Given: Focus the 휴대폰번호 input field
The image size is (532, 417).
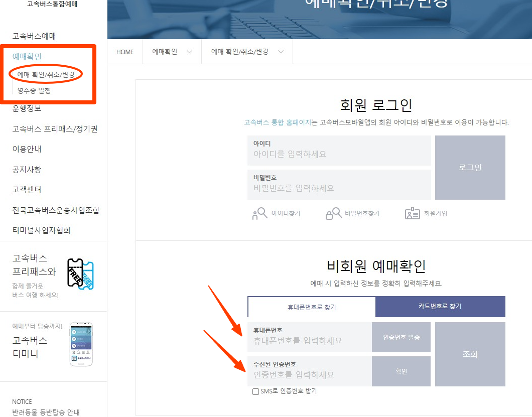Looking at the screenshot, I should [310, 337].
